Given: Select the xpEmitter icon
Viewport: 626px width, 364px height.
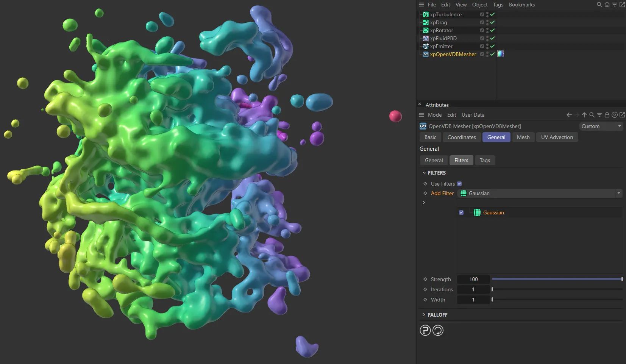Looking at the screenshot, I should 426,46.
